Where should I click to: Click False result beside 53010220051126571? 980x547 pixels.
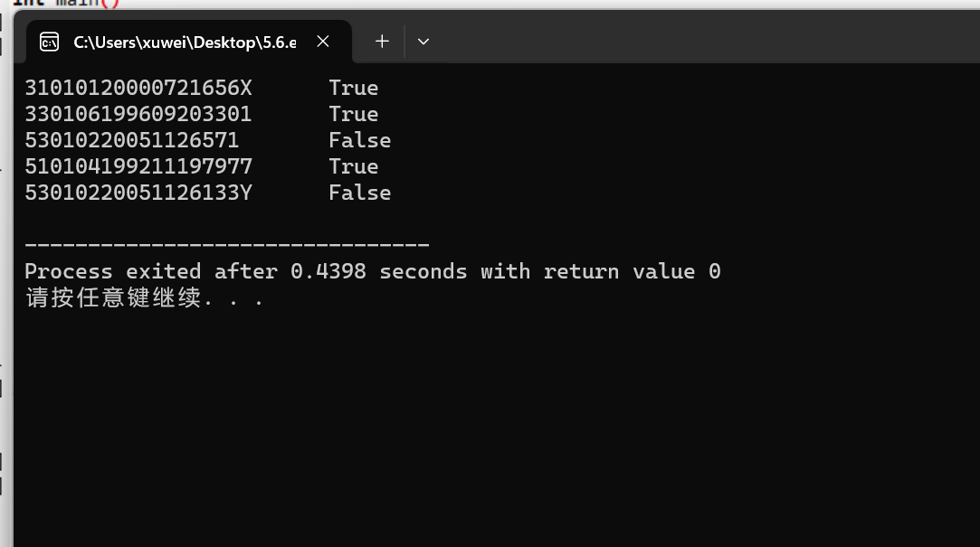tap(359, 140)
